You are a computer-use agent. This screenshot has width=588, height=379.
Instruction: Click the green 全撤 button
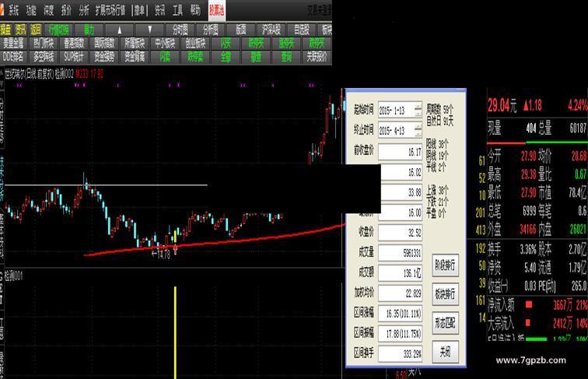click(x=226, y=57)
